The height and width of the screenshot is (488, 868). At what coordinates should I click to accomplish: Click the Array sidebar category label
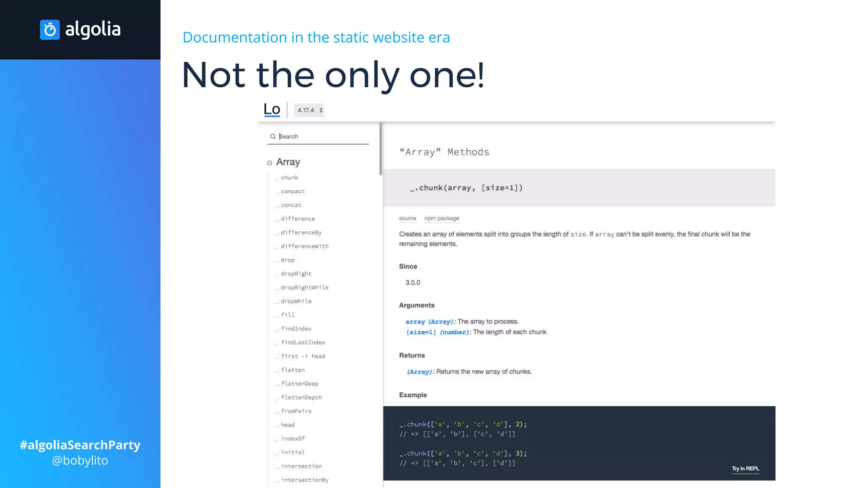pyautogui.click(x=288, y=162)
